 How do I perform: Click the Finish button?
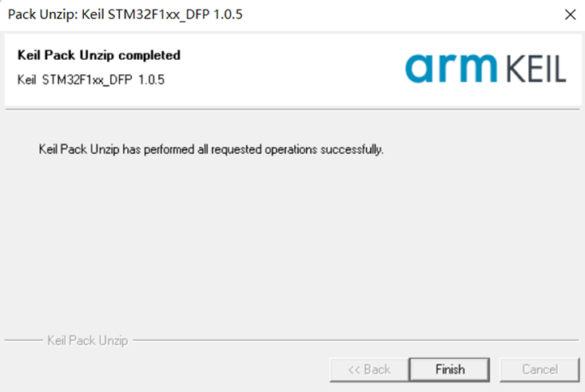450,370
